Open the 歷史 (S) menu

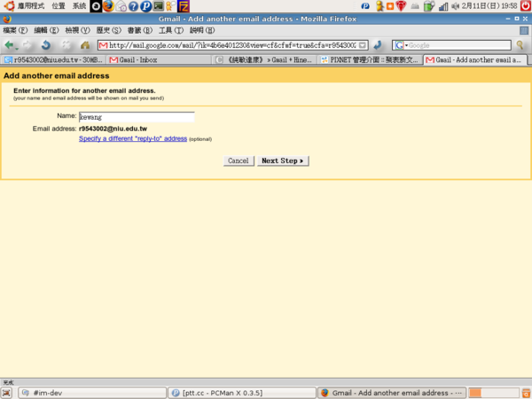click(108, 30)
